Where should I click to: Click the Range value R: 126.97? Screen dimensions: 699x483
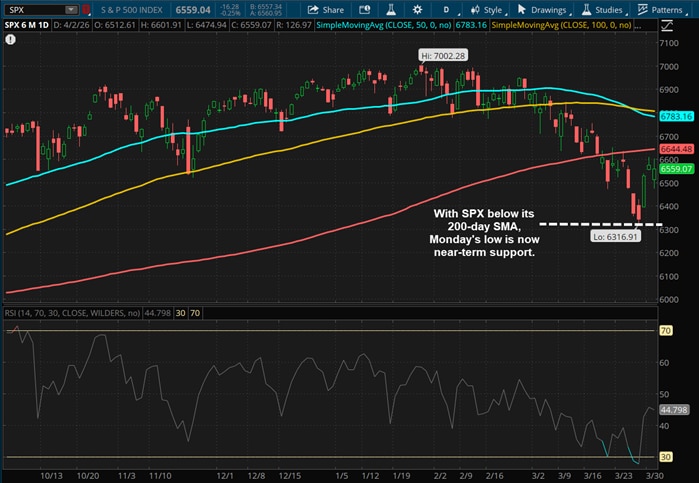coord(294,25)
